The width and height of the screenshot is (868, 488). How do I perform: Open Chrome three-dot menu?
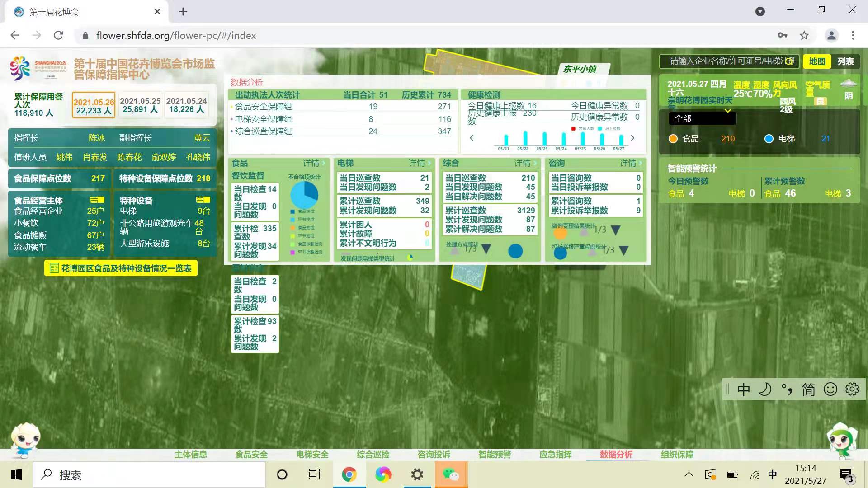853,35
